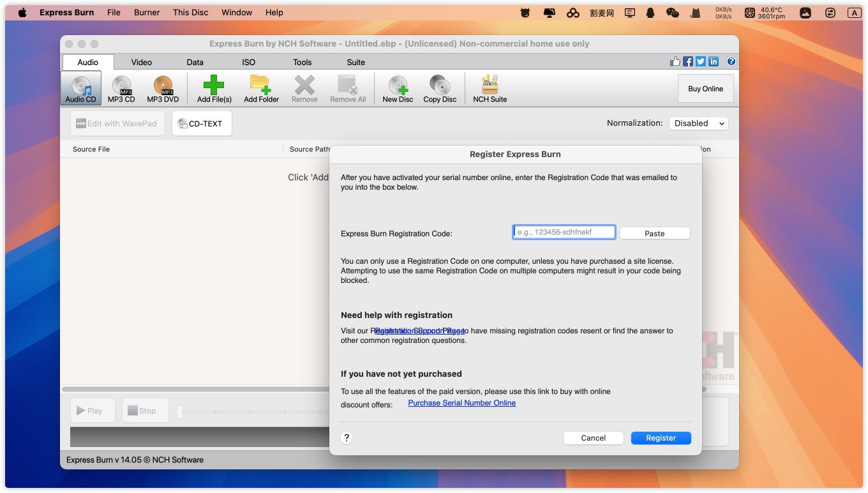Viewport: 868px width, 493px height.
Task: Open the ISO tab
Action: tap(248, 63)
